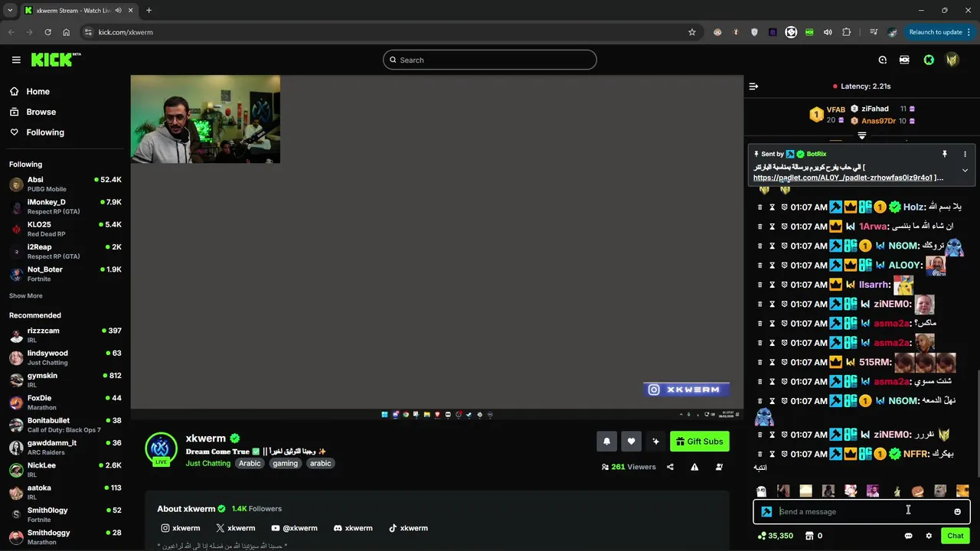
Task: Open the Just Chatting category link
Action: [207, 463]
